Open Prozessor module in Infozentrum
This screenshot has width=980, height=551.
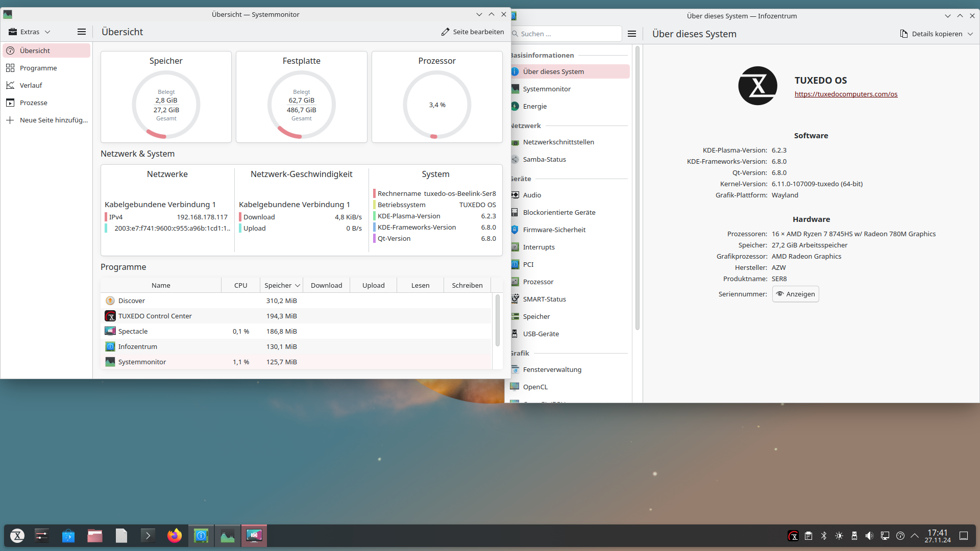(569, 282)
